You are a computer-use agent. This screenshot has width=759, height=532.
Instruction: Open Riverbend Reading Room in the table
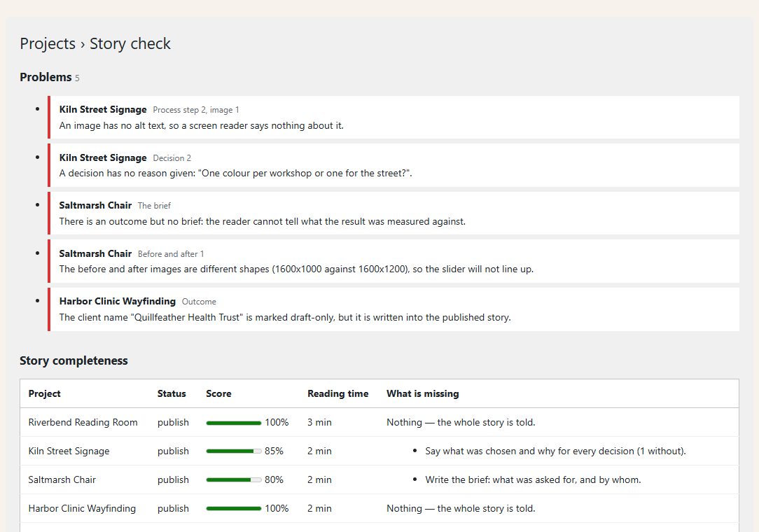point(83,422)
